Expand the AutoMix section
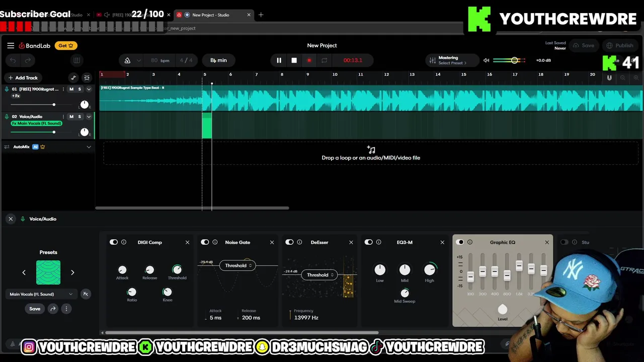Viewport: 644px width, 362px height. click(x=89, y=147)
